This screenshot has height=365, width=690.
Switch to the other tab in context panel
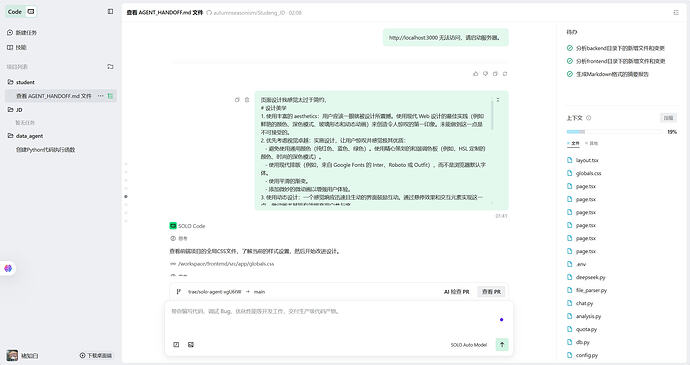(591, 144)
